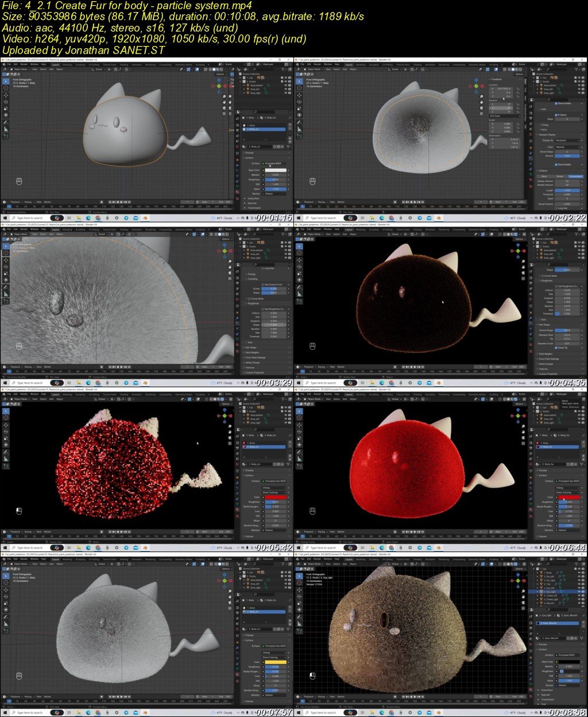Click perspective/orthographic grid icon in 00:02:22 frame
588x717 pixels.
(x=481, y=114)
